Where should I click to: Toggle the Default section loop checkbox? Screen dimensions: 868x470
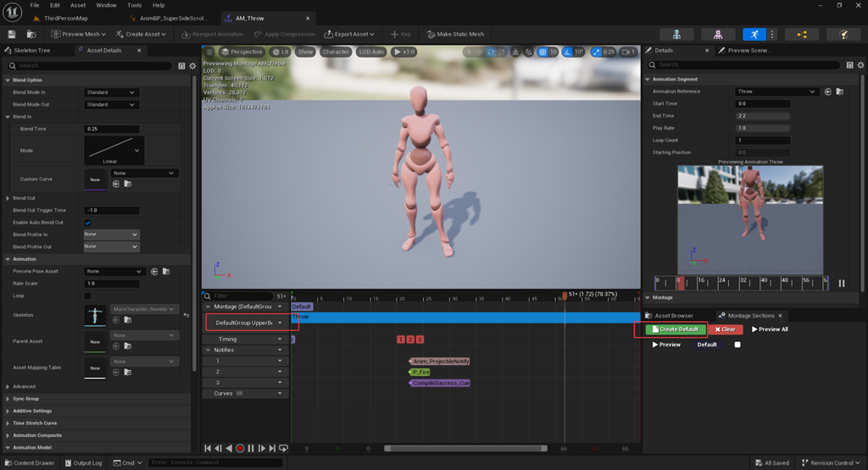[x=737, y=345]
